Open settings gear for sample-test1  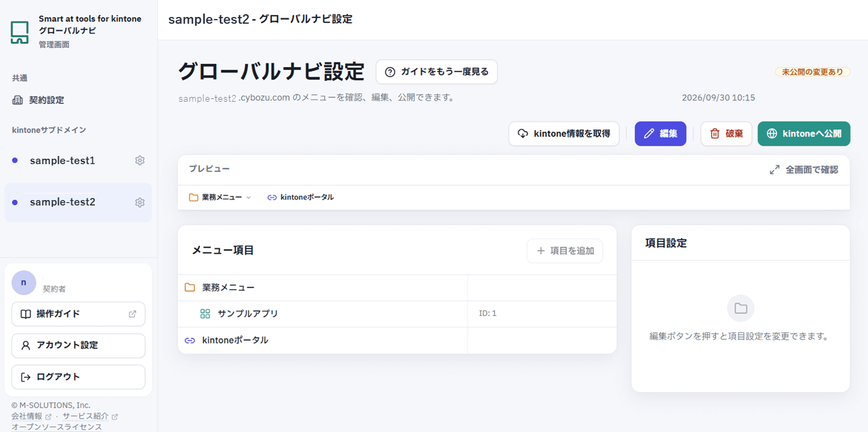[140, 161]
